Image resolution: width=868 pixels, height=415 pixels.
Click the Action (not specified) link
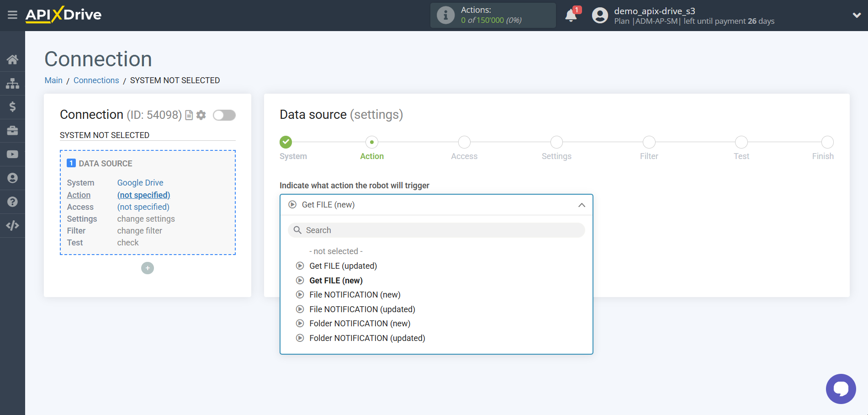coord(143,195)
